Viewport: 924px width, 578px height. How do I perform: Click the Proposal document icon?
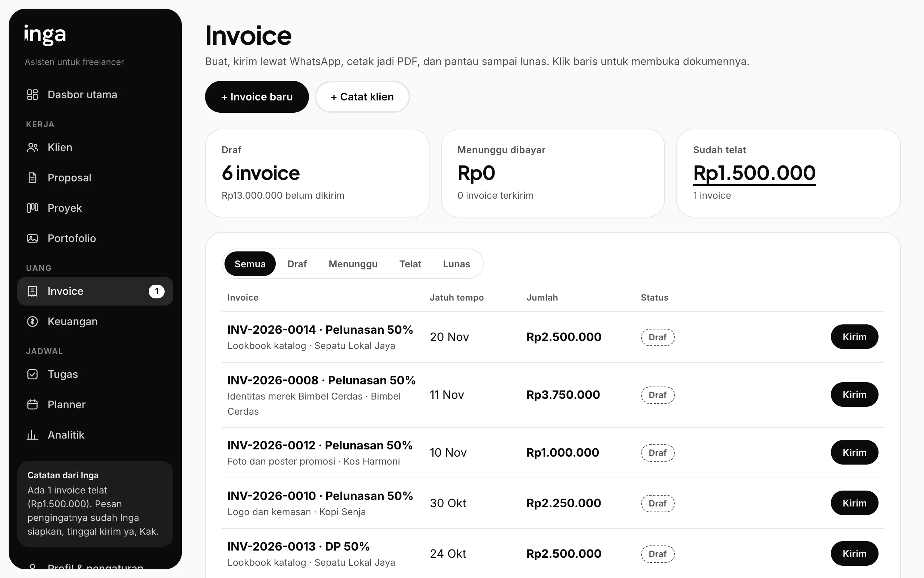pos(32,178)
